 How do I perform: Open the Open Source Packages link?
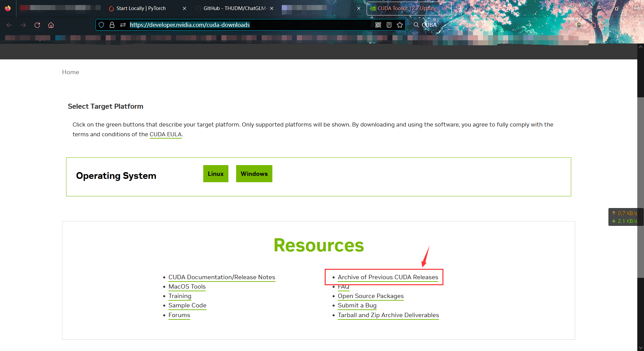coord(371,296)
